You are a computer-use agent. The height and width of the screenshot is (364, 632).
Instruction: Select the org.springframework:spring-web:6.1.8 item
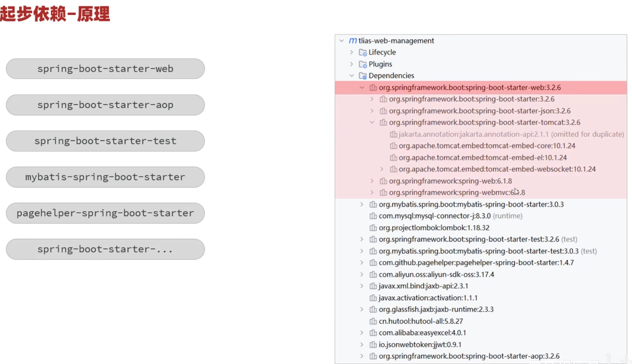pos(450,181)
